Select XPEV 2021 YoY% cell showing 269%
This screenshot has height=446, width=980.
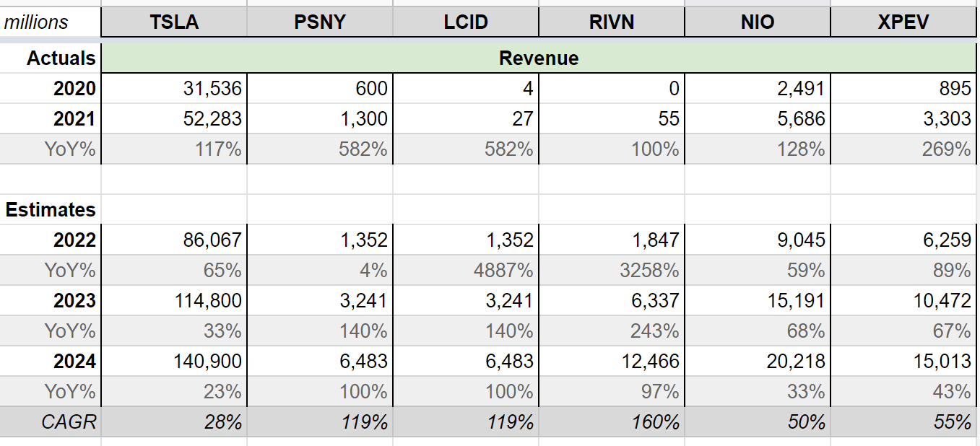pyautogui.click(x=903, y=149)
